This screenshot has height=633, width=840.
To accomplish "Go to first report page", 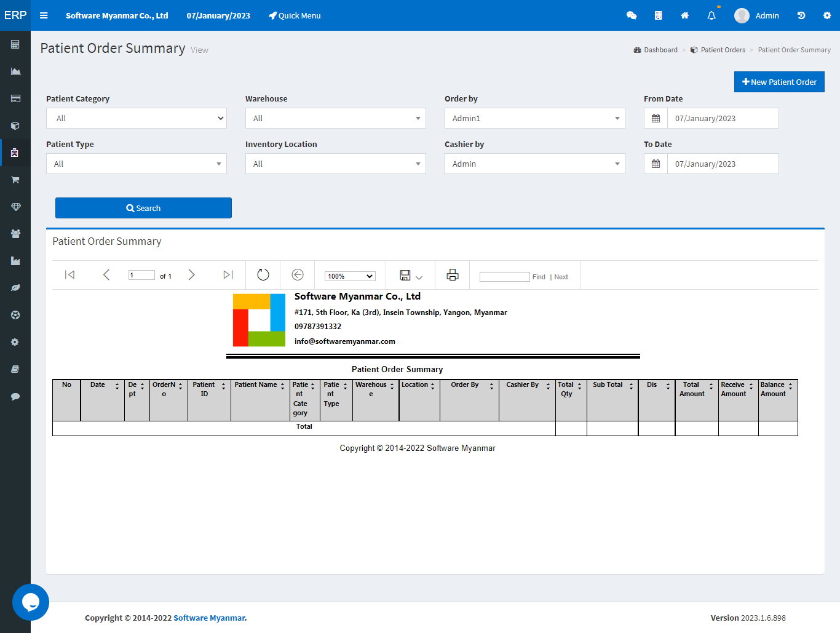I will 69,275.
